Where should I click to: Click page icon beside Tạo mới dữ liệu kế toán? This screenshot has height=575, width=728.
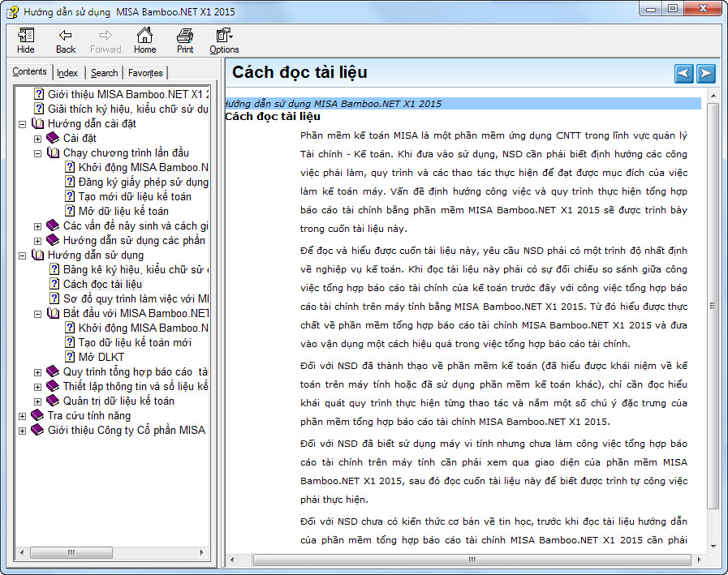coord(70,196)
